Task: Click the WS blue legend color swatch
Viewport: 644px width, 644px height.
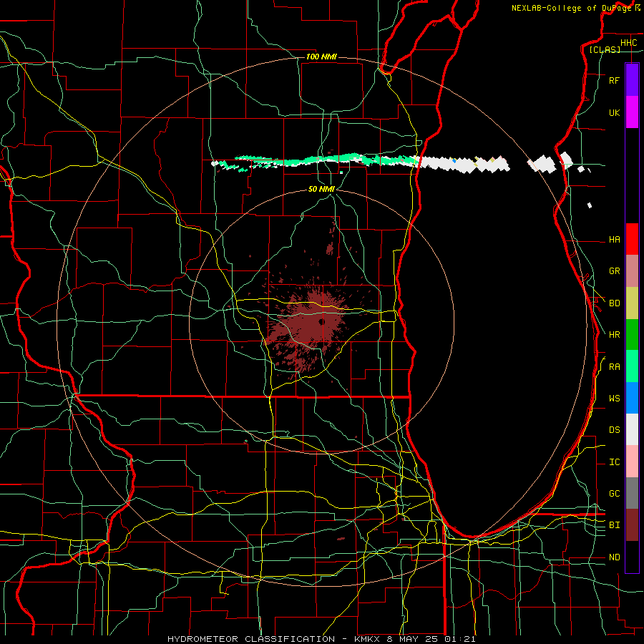Action: point(632,398)
